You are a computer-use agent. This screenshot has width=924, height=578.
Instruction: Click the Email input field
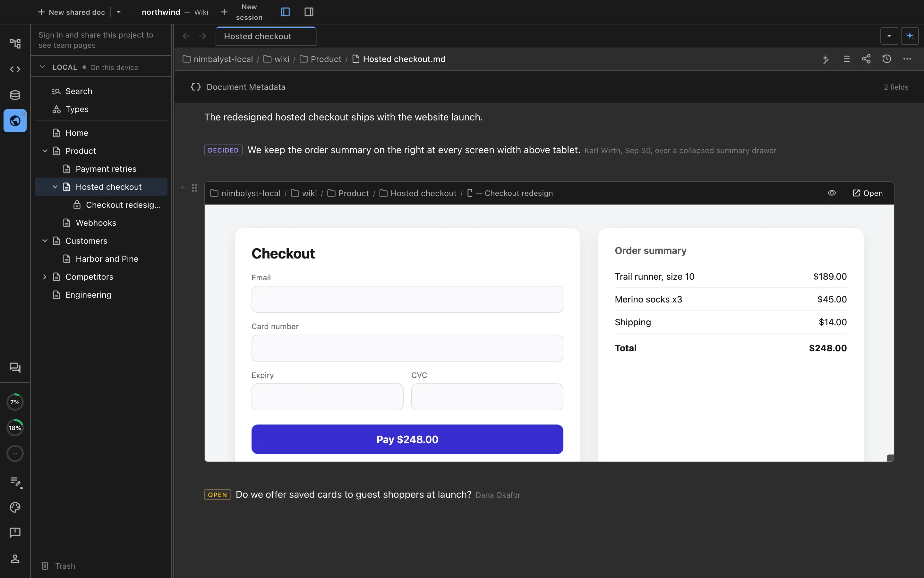pyautogui.click(x=407, y=299)
